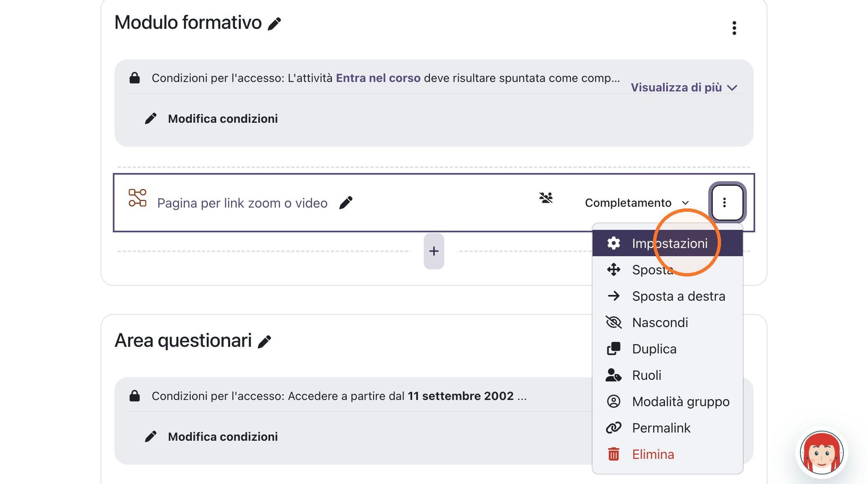868x484 pixels.
Task: Delete the activity with Elimina
Action: point(667,454)
